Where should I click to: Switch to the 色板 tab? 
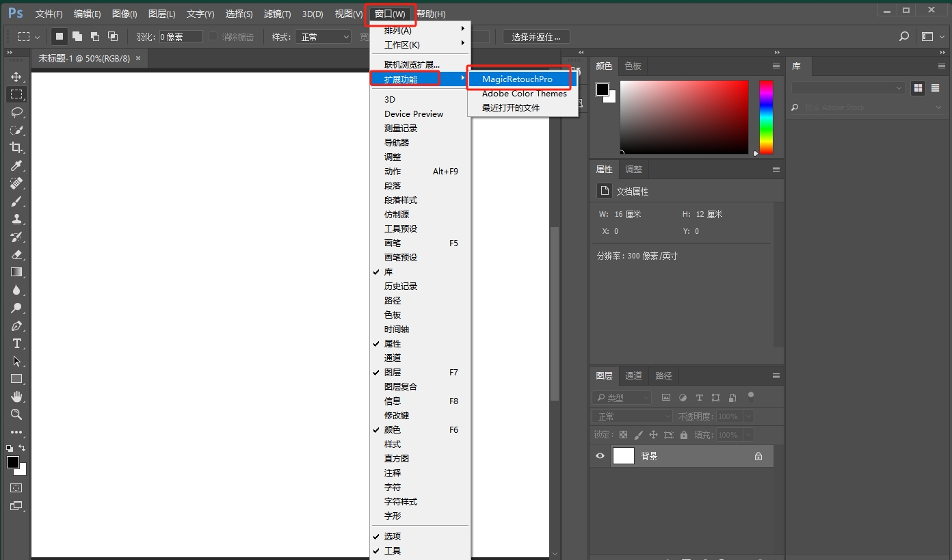point(633,66)
